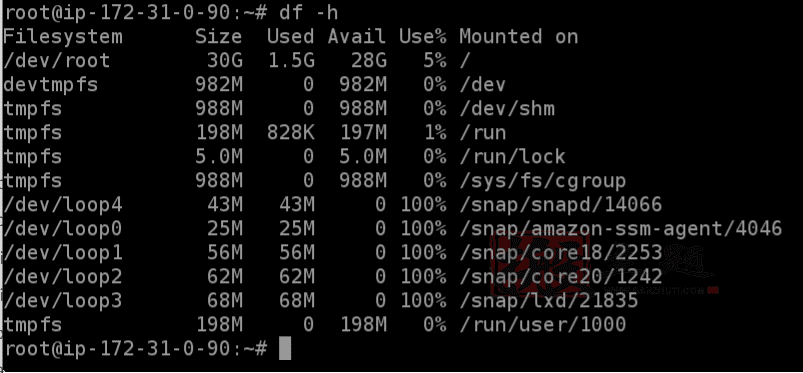Screen dimensions: 803x373
Task: Click the '/dev/shm' mount path
Action: click(507, 109)
